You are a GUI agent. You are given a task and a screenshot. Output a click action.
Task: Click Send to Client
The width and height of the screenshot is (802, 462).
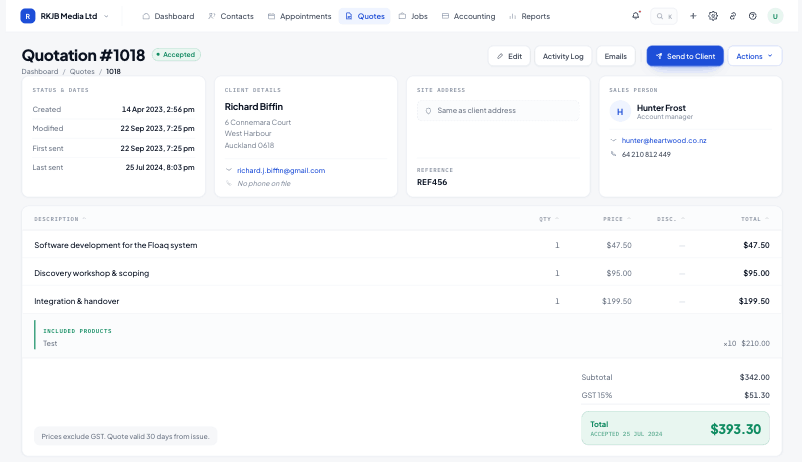[685, 56]
